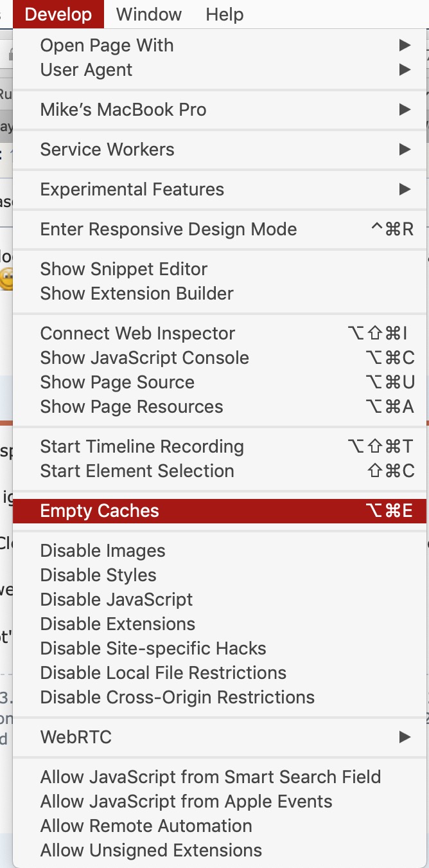Start Timeline Recording

pos(220,447)
